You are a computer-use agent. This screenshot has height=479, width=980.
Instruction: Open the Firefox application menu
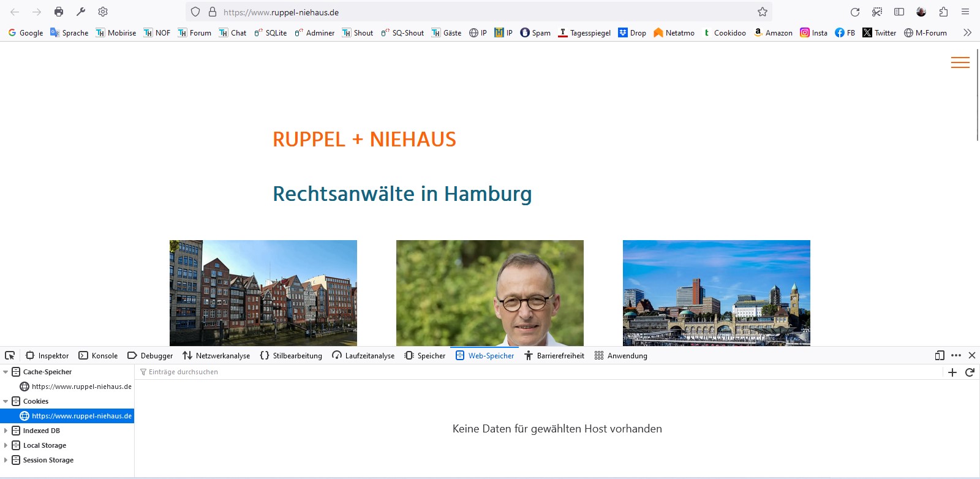point(965,12)
